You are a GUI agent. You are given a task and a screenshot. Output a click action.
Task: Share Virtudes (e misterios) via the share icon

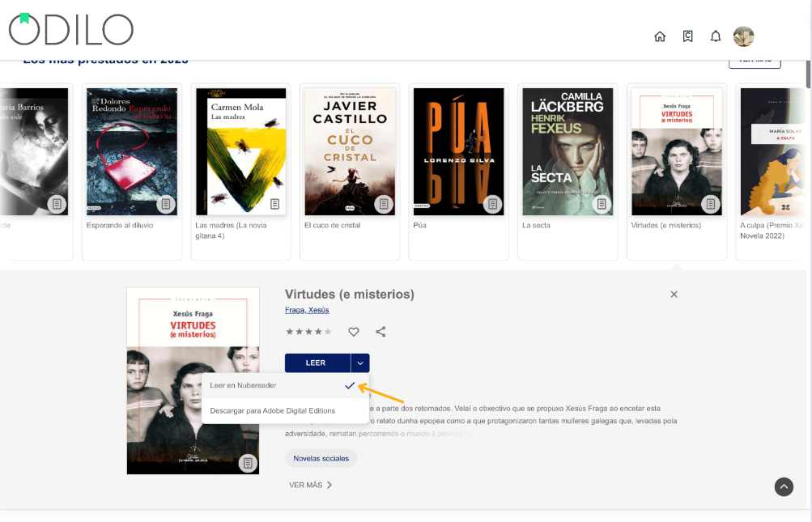(380, 331)
